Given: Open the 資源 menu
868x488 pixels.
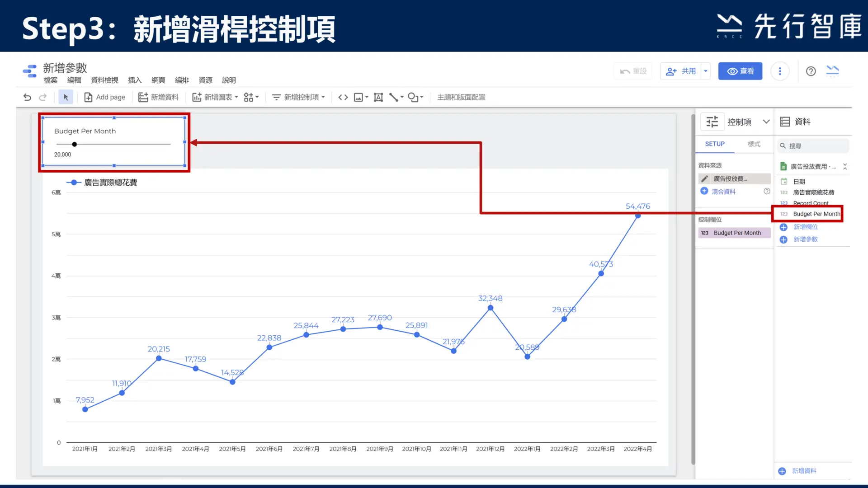Looking at the screenshot, I should 205,80.
